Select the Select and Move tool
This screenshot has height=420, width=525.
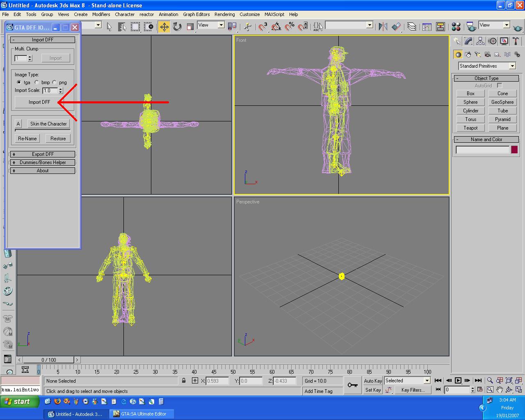[x=164, y=27]
